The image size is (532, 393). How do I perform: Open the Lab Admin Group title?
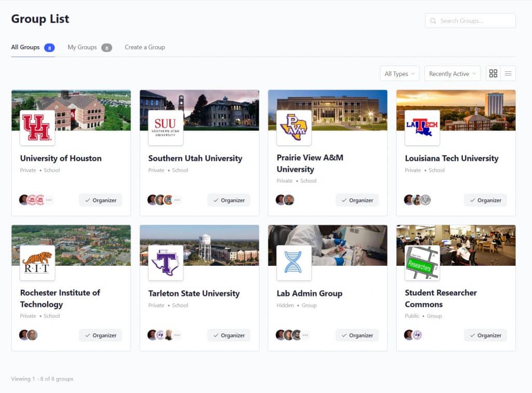pos(310,293)
